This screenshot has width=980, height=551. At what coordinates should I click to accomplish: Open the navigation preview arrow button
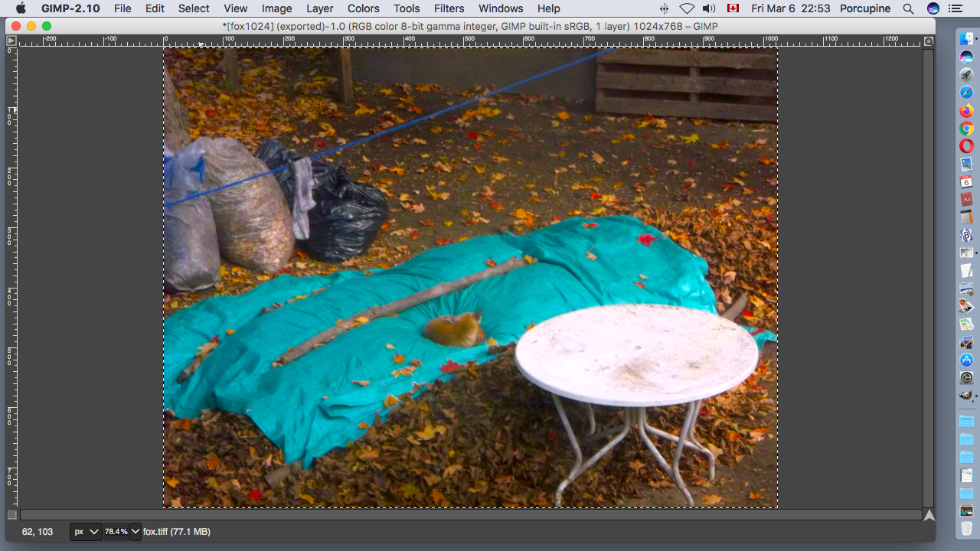929,515
